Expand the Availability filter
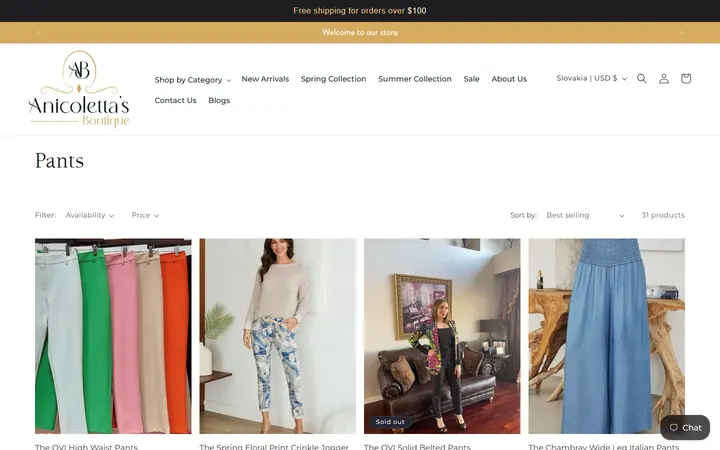720x450 pixels. coord(90,215)
